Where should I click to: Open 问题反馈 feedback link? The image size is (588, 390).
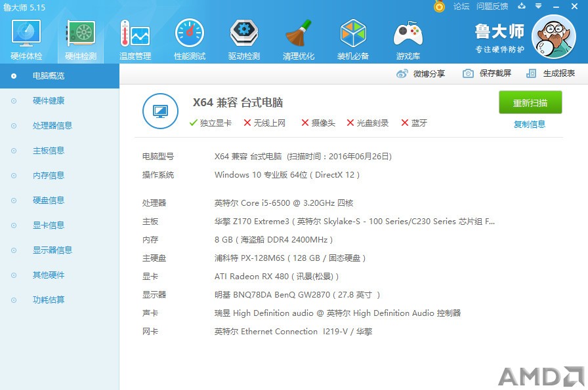tap(492, 7)
